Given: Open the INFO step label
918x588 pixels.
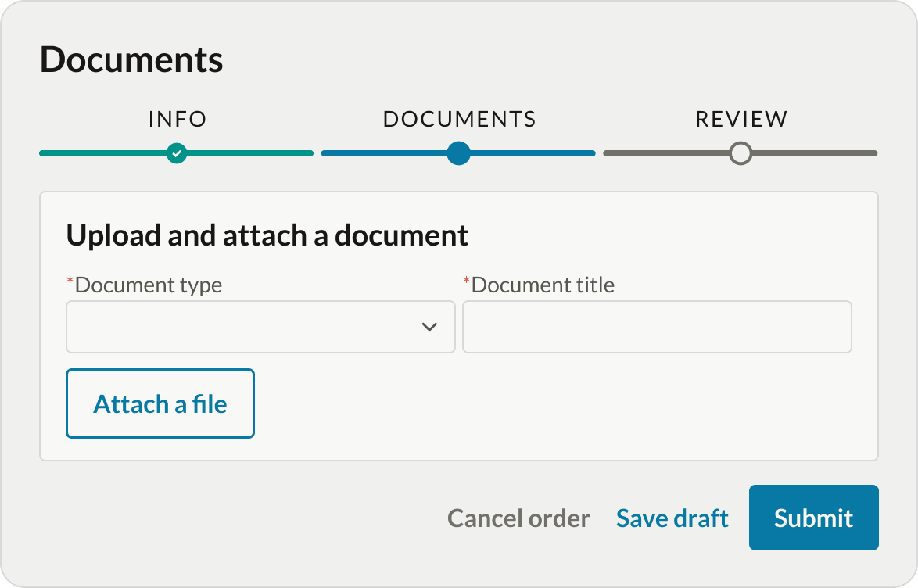Looking at the screenshot, I should (x=177, y=119).
